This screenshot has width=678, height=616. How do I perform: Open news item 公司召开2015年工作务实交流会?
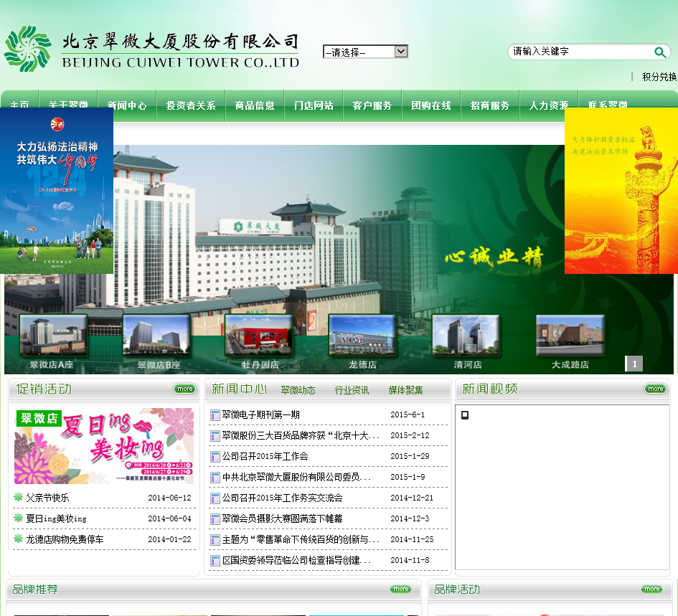coord(283,498)
